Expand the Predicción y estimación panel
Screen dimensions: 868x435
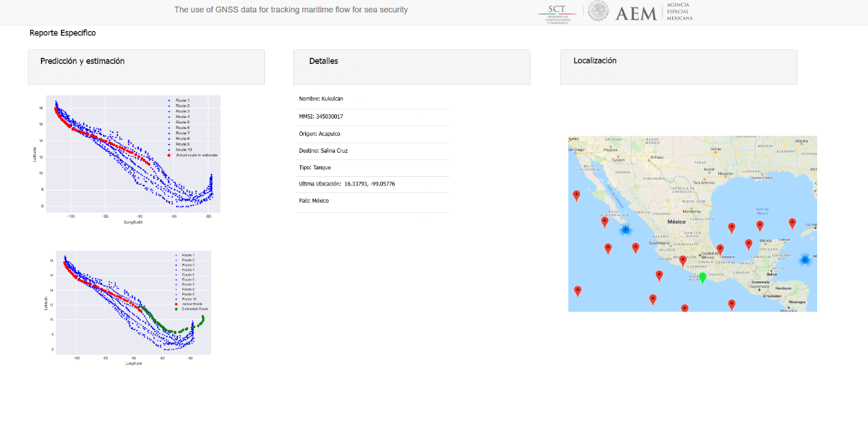tap(84, 61)
